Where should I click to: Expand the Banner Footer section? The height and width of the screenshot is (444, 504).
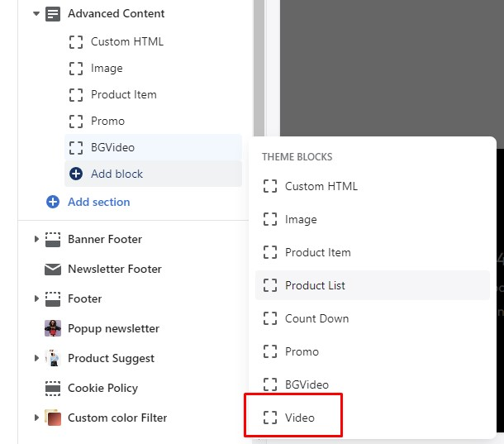(36, 239)
